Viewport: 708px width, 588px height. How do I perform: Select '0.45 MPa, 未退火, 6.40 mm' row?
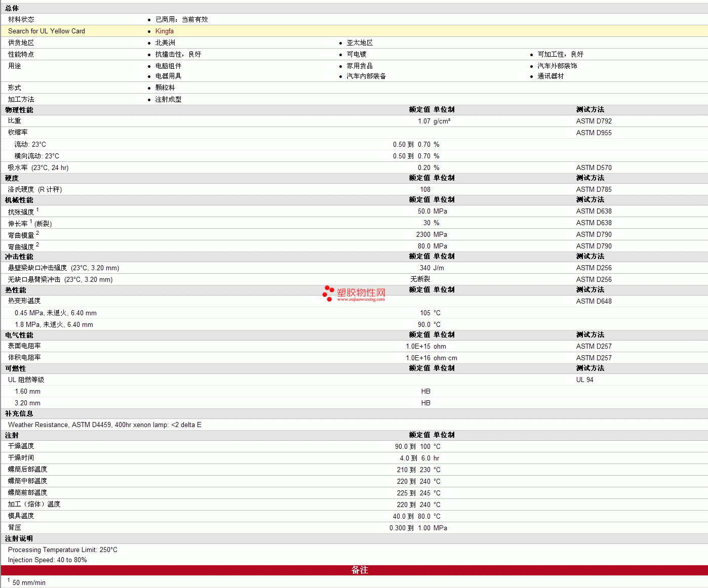pyautogui.click(x=354, y=313)
